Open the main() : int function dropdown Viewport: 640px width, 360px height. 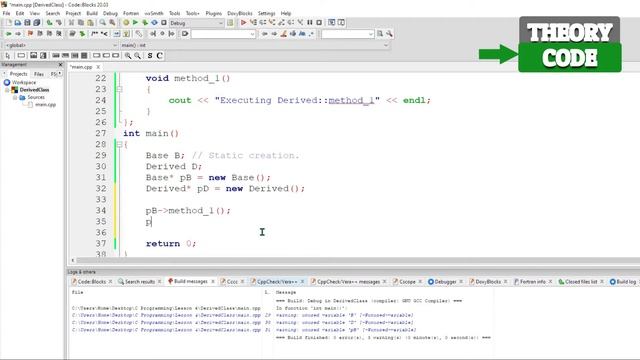[x=255, y=45]
